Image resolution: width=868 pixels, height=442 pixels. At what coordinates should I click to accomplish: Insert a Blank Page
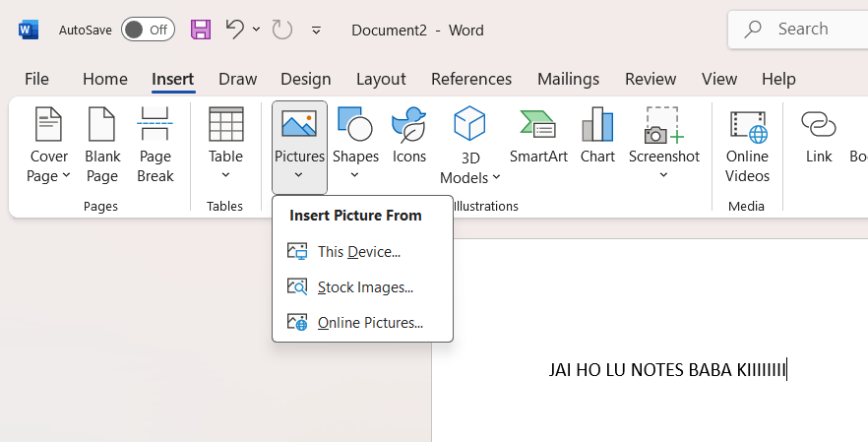[102, 146]
